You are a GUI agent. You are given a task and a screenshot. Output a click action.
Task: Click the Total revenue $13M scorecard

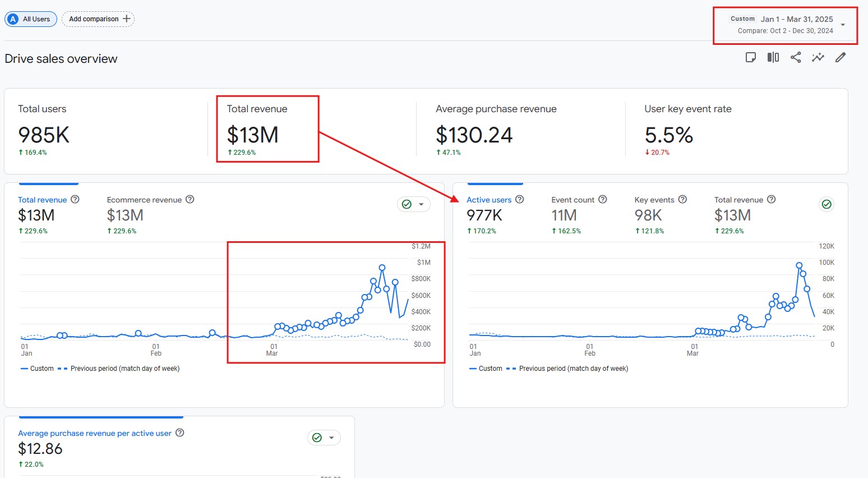coord(257,130)
